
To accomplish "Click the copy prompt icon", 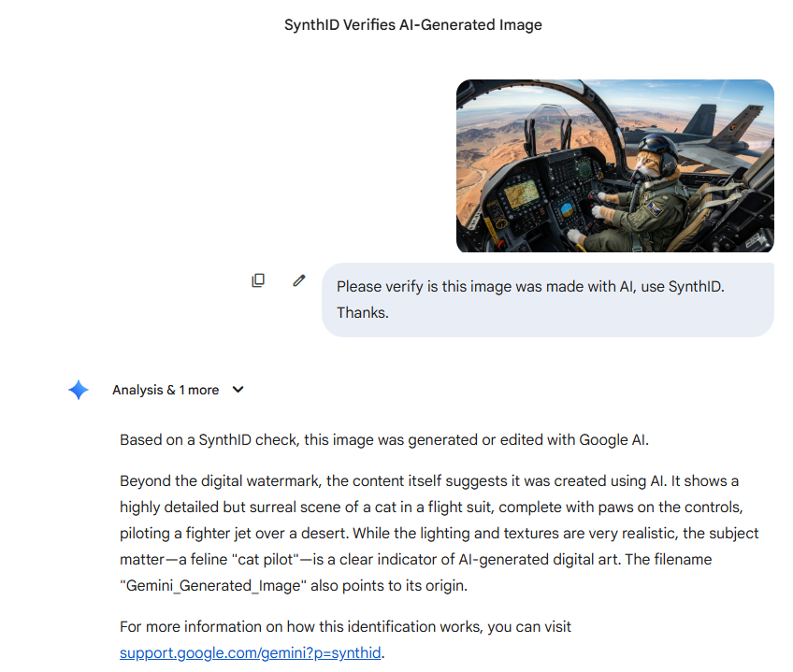I will click(x=258, y=280).
